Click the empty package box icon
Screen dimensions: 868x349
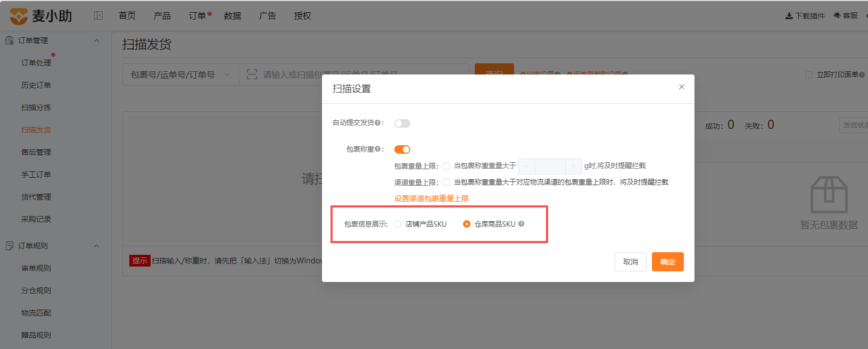click(829, 195)
